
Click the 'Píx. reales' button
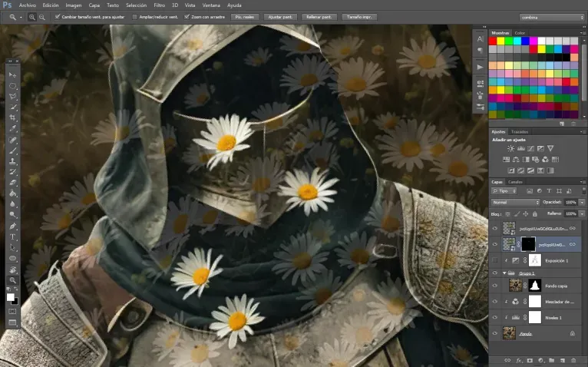(245, 17)
